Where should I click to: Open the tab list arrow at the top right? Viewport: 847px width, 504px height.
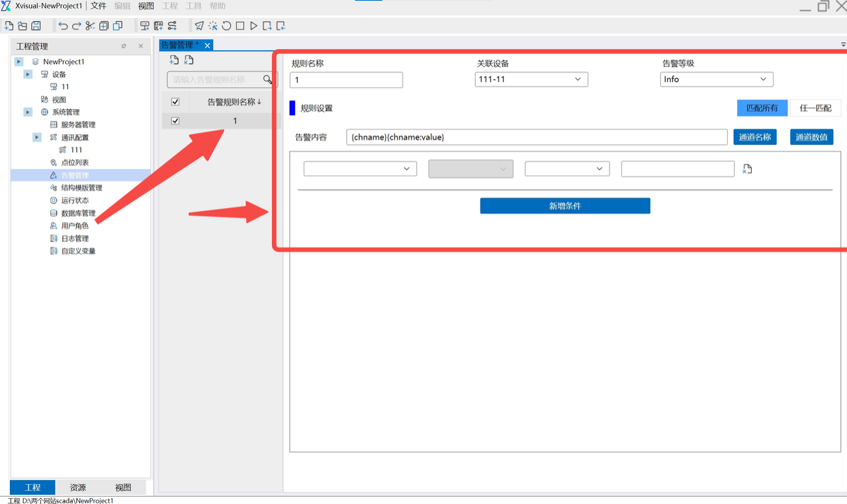coord(843,45)
